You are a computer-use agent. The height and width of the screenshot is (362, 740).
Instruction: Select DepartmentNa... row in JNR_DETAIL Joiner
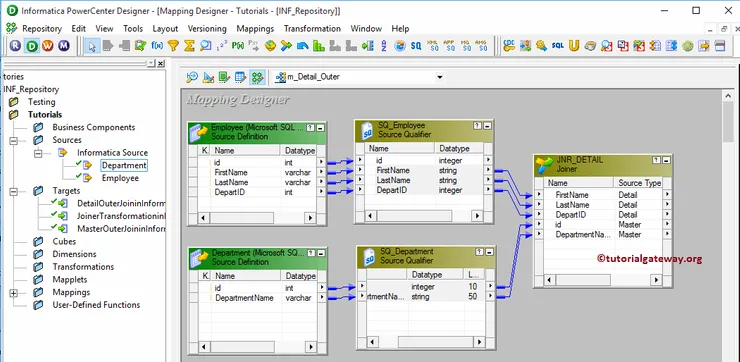coord(603,235)
